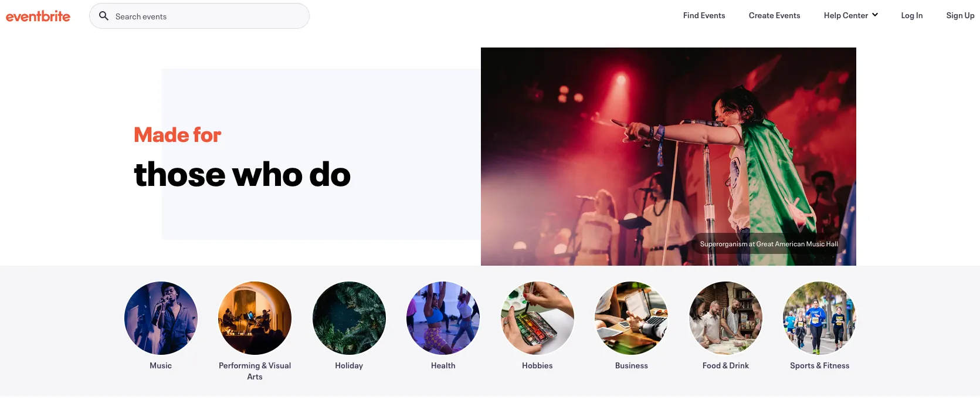Click the Log In link

tap(911, 15)
